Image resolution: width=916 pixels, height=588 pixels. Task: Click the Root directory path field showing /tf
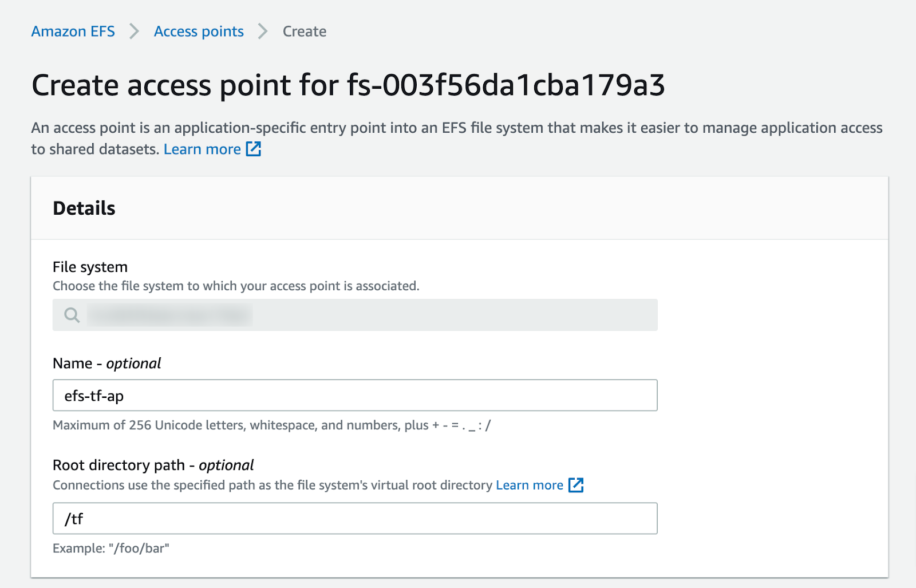click(x=354, y=518)
